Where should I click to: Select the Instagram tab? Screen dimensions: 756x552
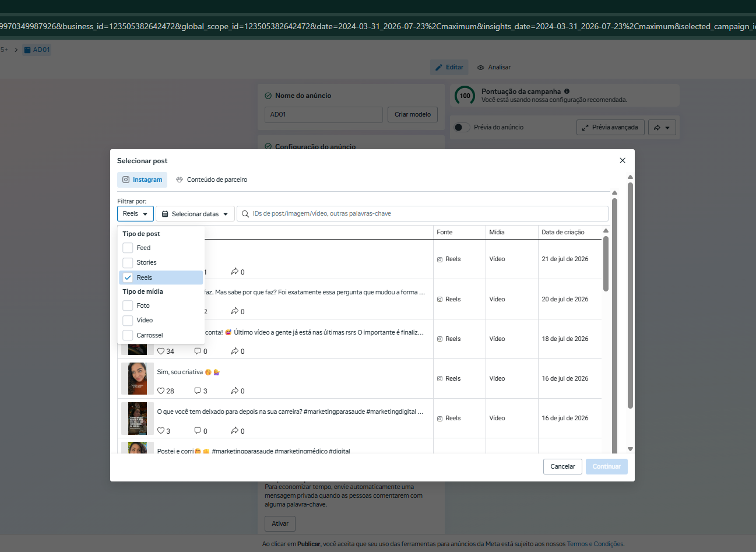click(x=142, y=180)
